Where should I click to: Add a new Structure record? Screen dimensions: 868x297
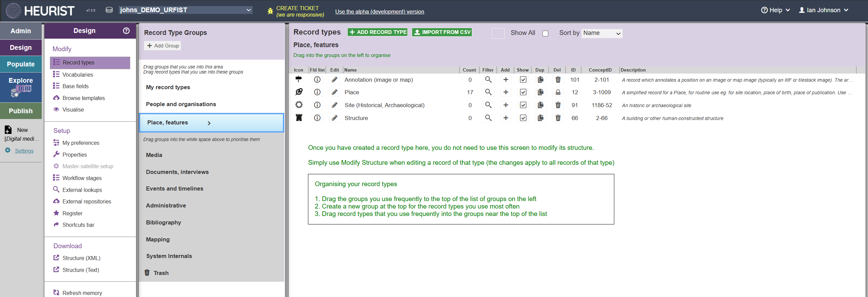coord(505,118)
